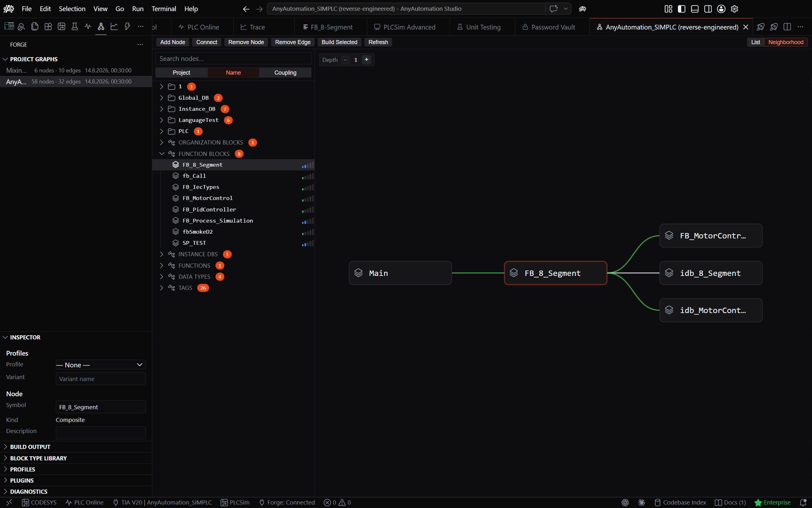Viewport: 812px width, 508px height.
Task: Expand the LanguageTest folder
Action: (161, 120)
